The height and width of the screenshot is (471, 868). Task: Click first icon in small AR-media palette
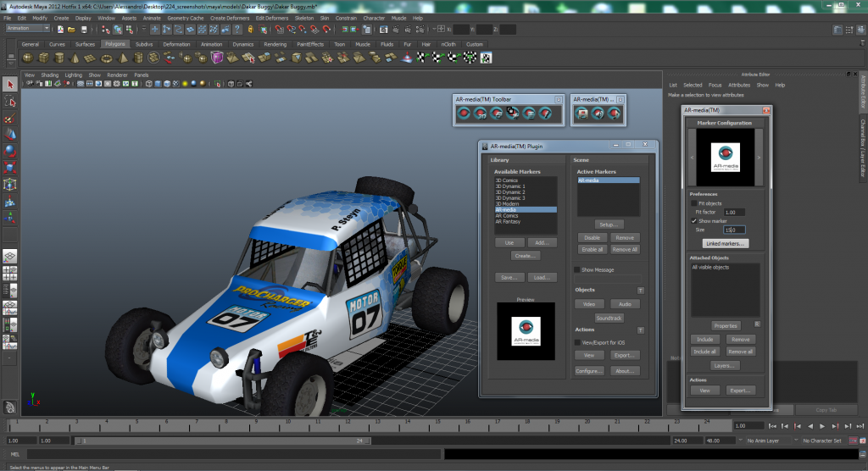coord(581,114)
